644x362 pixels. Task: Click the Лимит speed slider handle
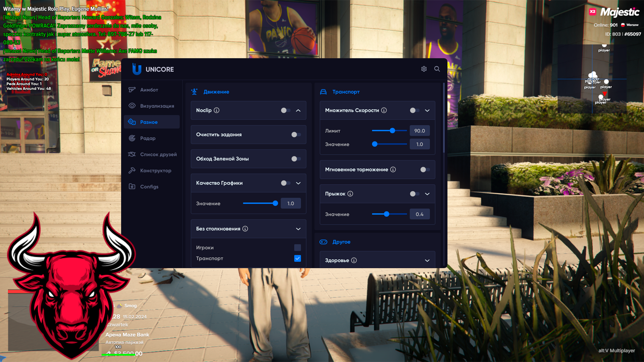(x=392, y=131)
